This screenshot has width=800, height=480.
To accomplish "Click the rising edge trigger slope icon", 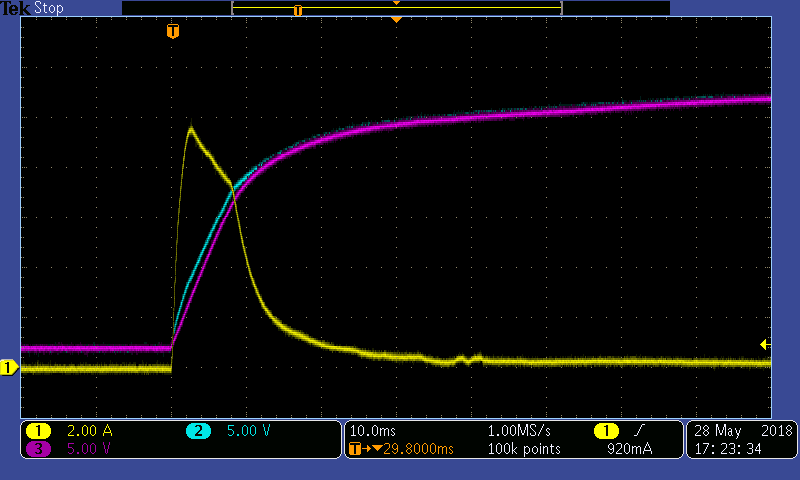I will tap(639, 431).
